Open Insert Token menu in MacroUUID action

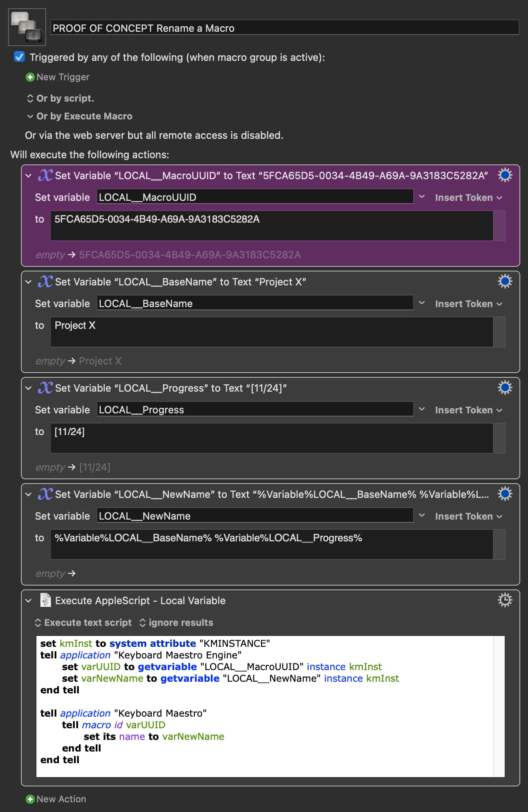(468, 197)
